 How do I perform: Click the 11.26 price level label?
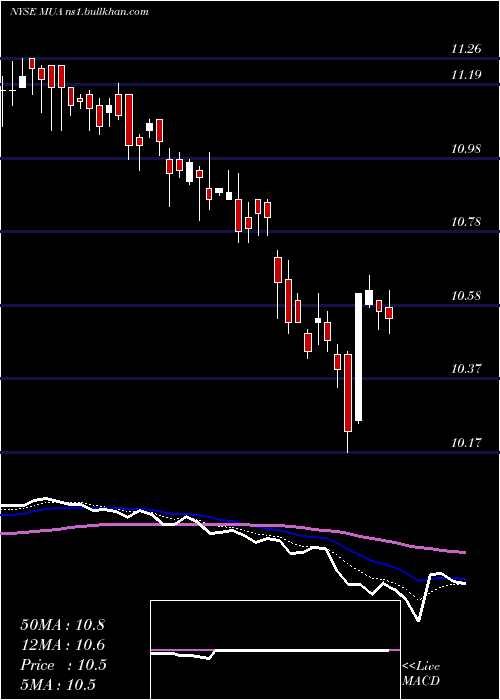[466, 49]
